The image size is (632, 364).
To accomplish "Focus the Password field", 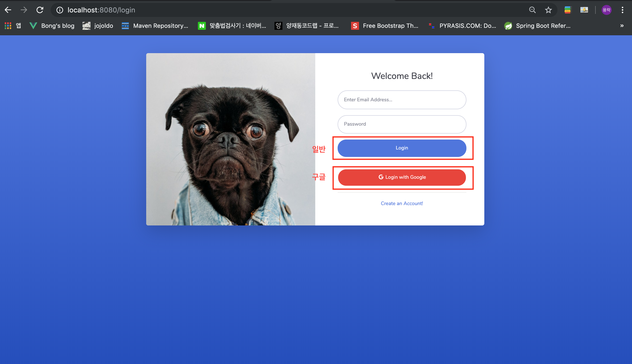I will [x=402, y=124].
